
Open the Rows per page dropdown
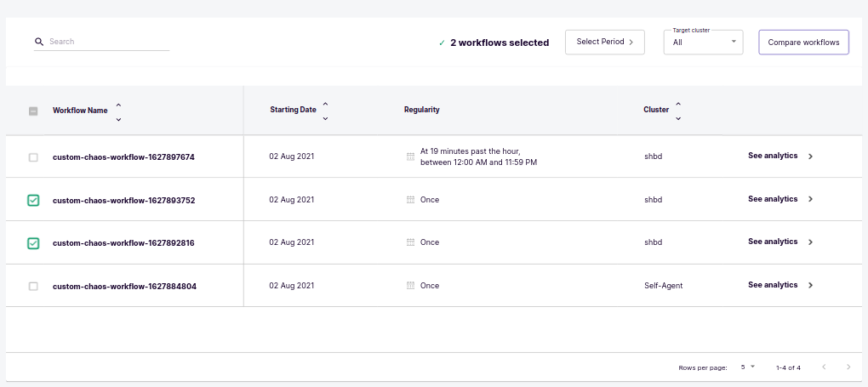tap(747, 367)
